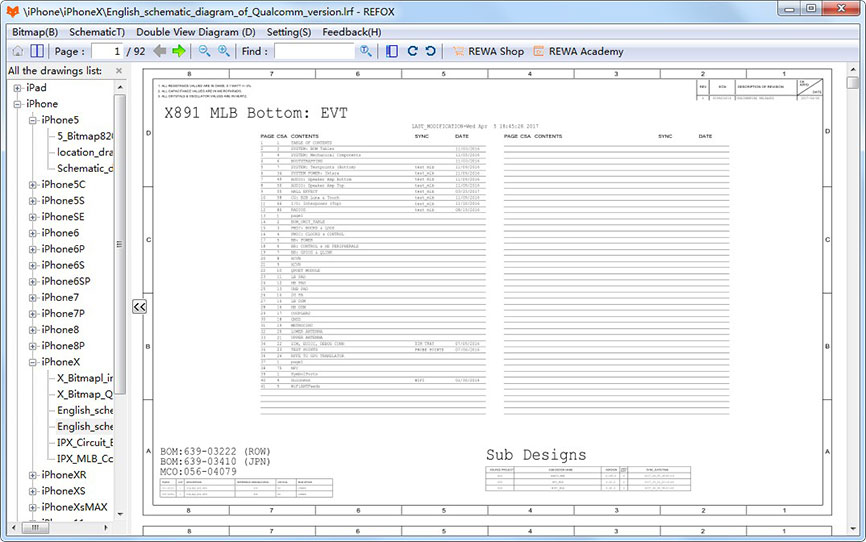Expand the iPhone7P node

(x=33, y=314)
